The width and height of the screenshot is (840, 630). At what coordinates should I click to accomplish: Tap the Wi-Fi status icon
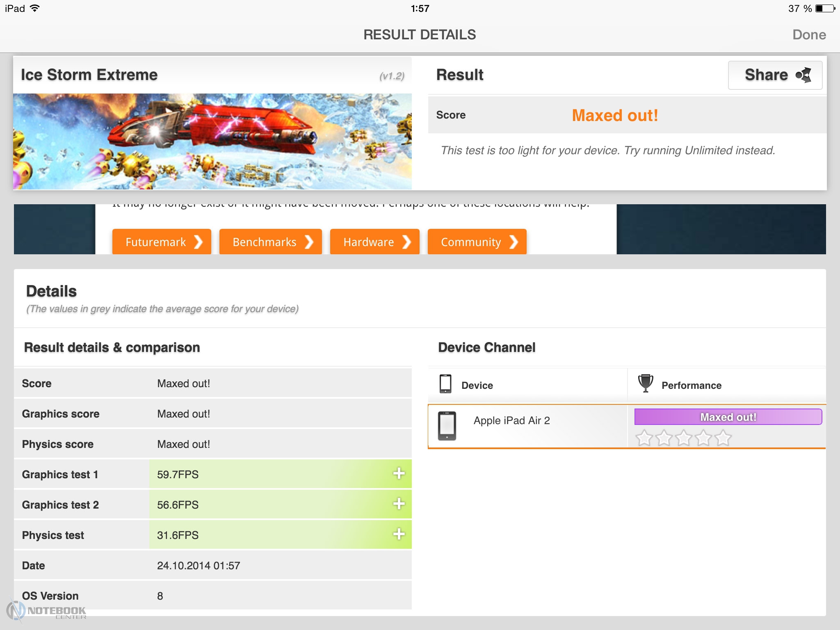[35, 9]
